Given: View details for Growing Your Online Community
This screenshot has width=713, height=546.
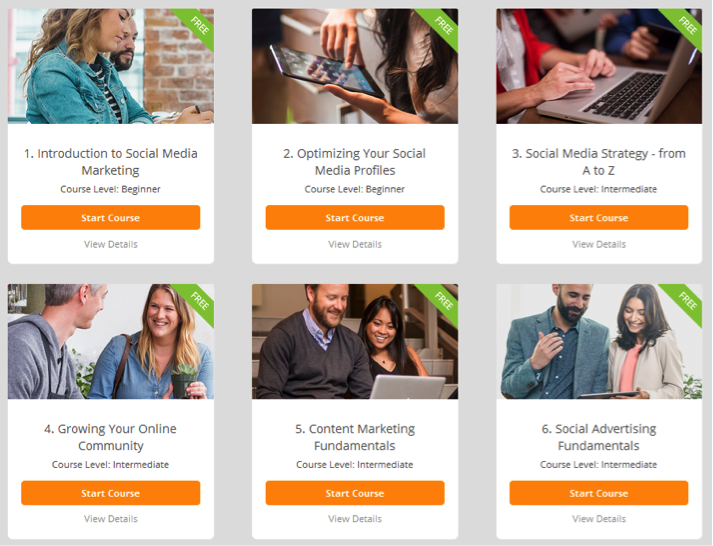Looking at the screenshot, I should tap(110, 519).
